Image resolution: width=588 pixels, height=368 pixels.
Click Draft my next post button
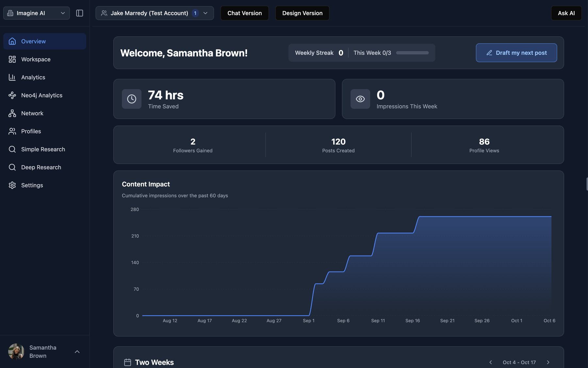click(516, 53)
